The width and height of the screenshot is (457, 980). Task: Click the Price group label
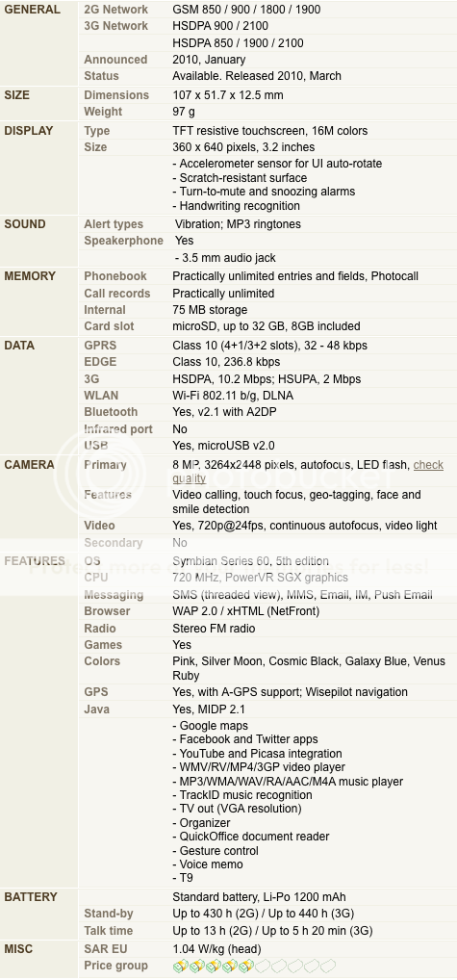click(x=116, y=966)
